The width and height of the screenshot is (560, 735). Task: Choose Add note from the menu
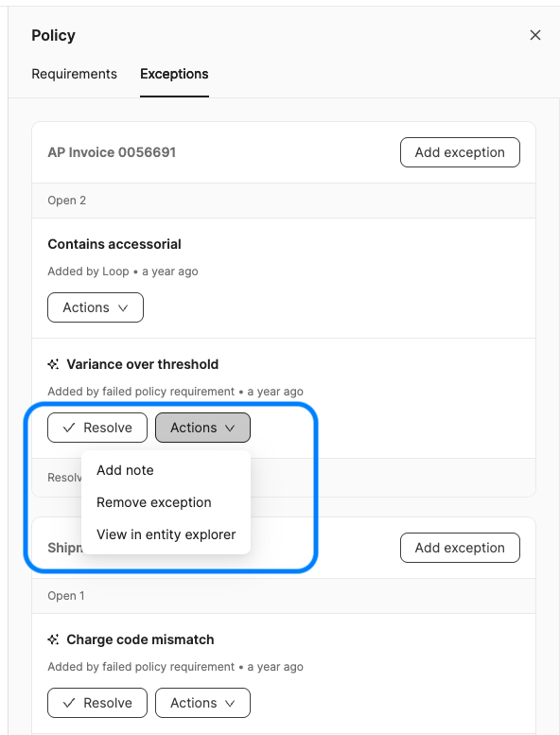(125, 470)
